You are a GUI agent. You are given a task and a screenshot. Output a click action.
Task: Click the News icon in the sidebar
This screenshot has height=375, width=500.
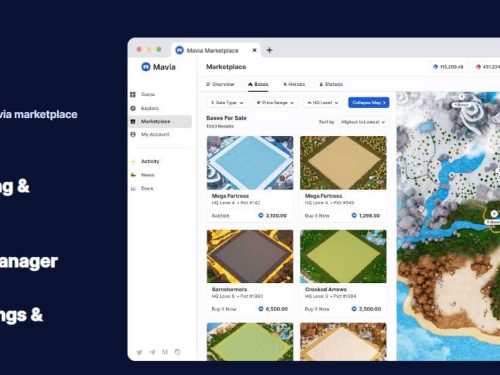[x=133, y=175]
